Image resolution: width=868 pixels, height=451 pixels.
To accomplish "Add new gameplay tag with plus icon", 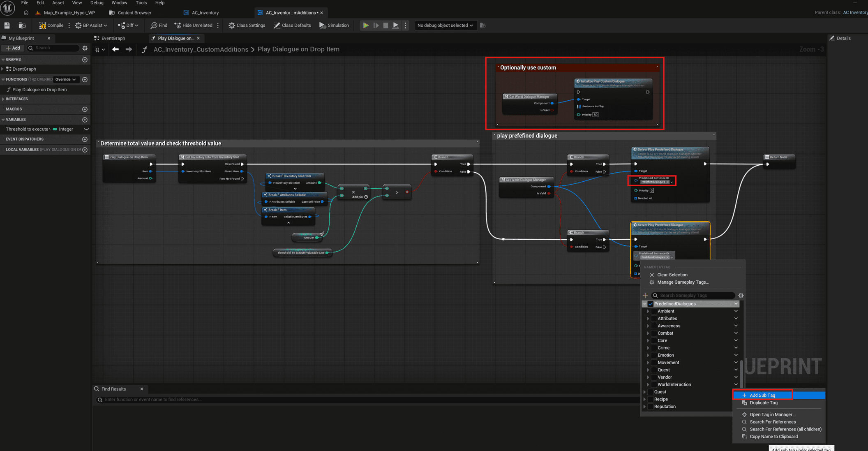I will (x=645, y=295).
